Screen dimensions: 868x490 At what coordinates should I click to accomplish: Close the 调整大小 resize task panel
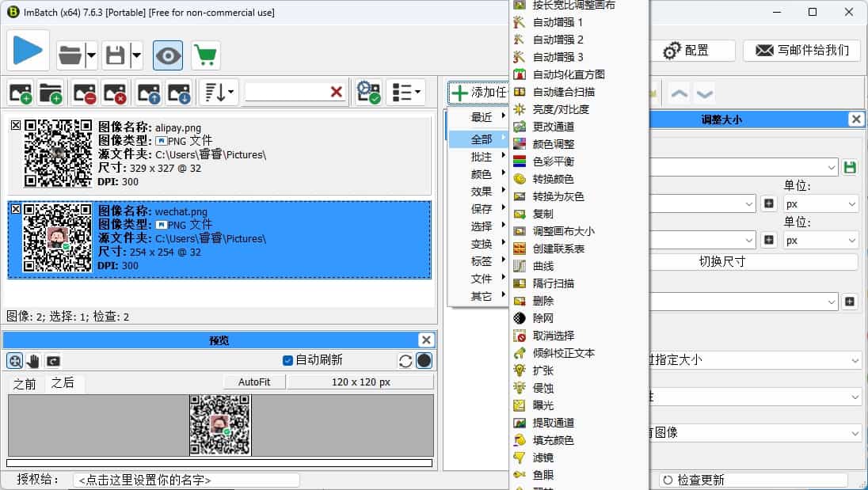[x=856, y=119]
